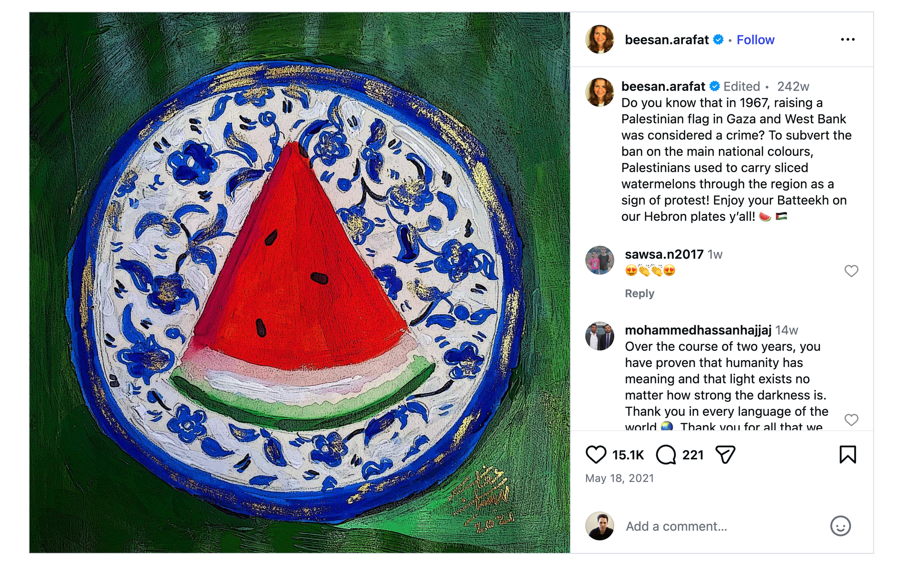This screenshot has height=586, width=924.
Task: Click the watermelon painting image
Action: tap(299, 282)
